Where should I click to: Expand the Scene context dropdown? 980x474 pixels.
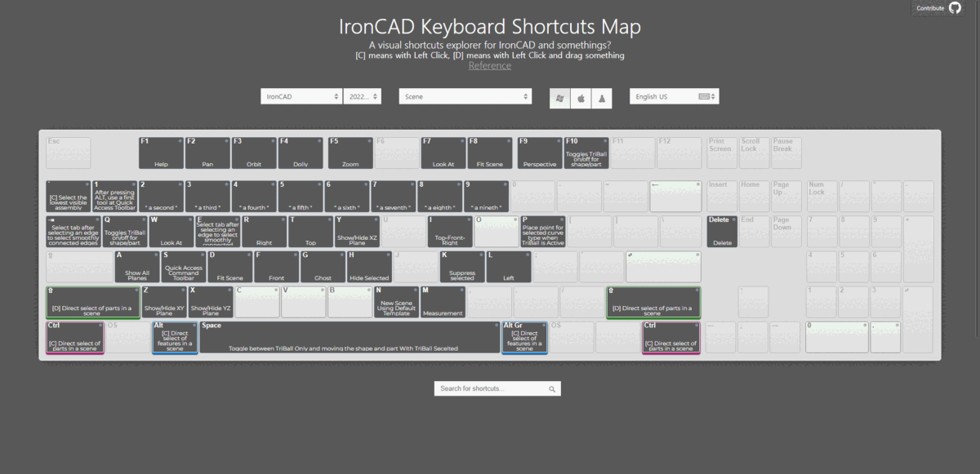coord(465,96)
